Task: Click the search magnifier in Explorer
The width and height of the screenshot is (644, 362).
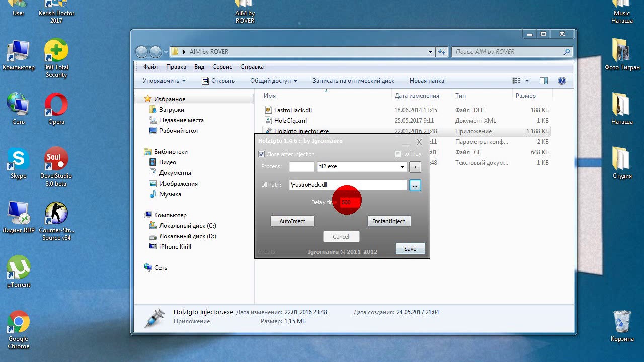Action: coord(567,52)
